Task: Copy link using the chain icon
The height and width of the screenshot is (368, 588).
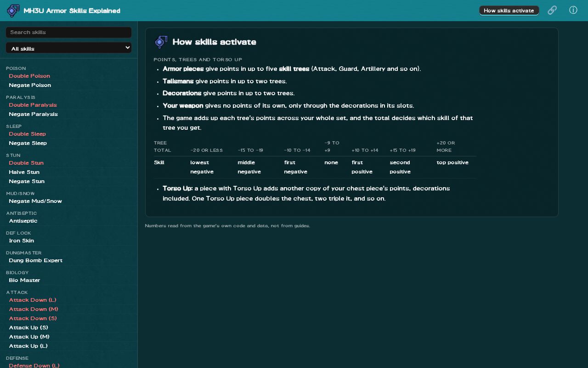Action: click(x=552, y=10)
